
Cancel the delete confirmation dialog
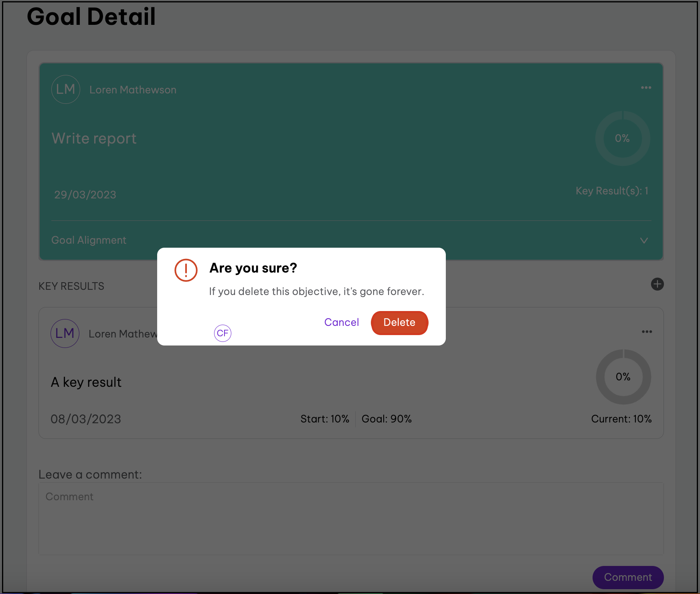pos(342,322)
